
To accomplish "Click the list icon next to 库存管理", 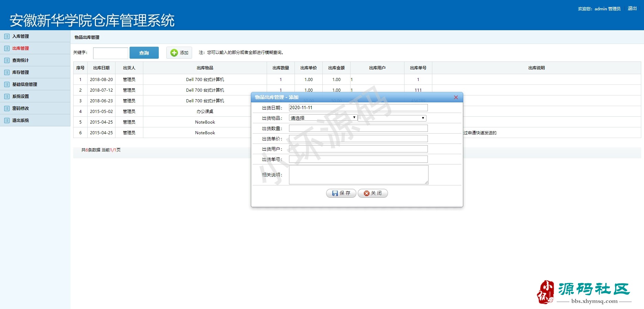I will tap(7, 72).
